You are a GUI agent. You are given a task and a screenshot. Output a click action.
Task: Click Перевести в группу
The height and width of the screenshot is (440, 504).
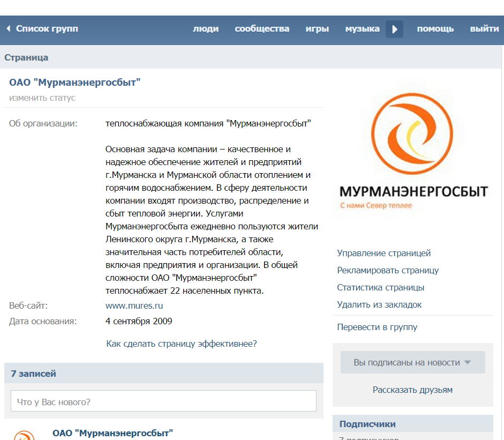pos(377,327)
